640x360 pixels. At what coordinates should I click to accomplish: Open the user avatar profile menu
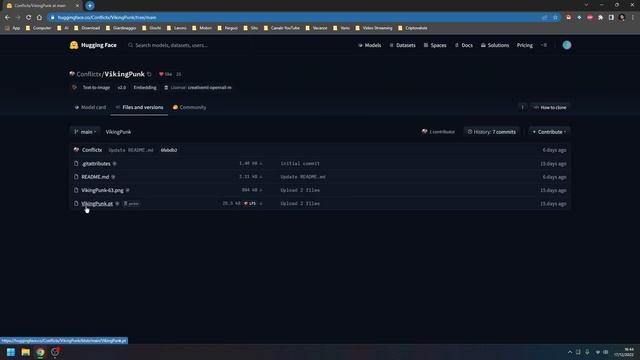coord(567,45)
